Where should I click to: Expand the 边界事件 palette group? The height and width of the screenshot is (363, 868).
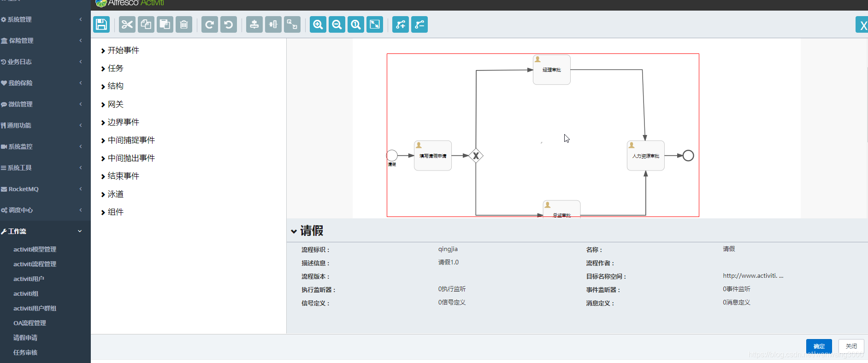120,122
